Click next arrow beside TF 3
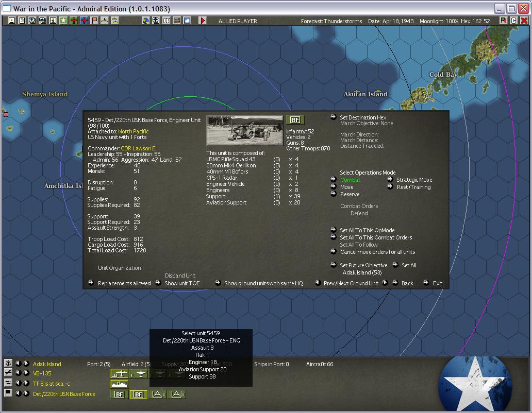The image size is (532, 413). pyautogui.click(x=26, y=383)
